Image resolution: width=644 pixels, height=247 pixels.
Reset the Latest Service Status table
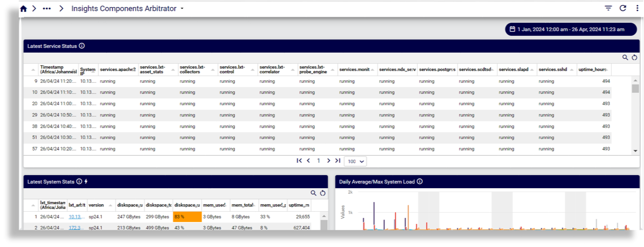coord(634,57)
